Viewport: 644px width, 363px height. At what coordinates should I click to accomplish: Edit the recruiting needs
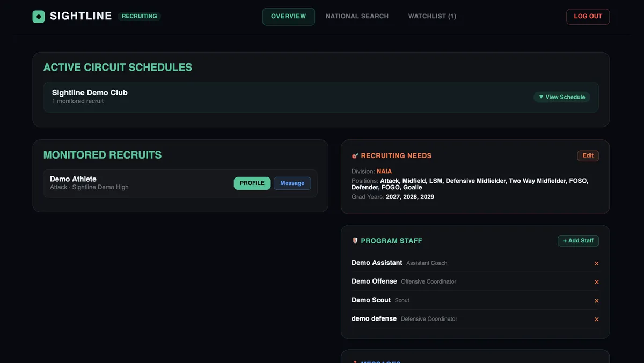(x=588, y=155)
